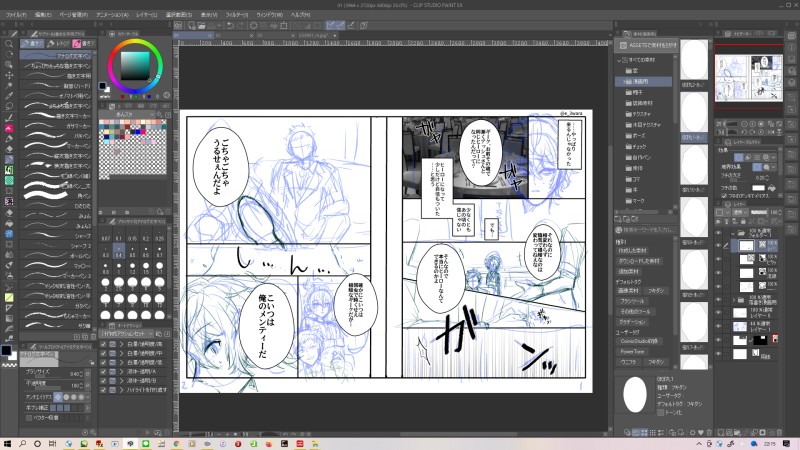The height and width of the screenshot is (450, 800).
Task: Open the レイヤー(L) menu
Action: 147,15
